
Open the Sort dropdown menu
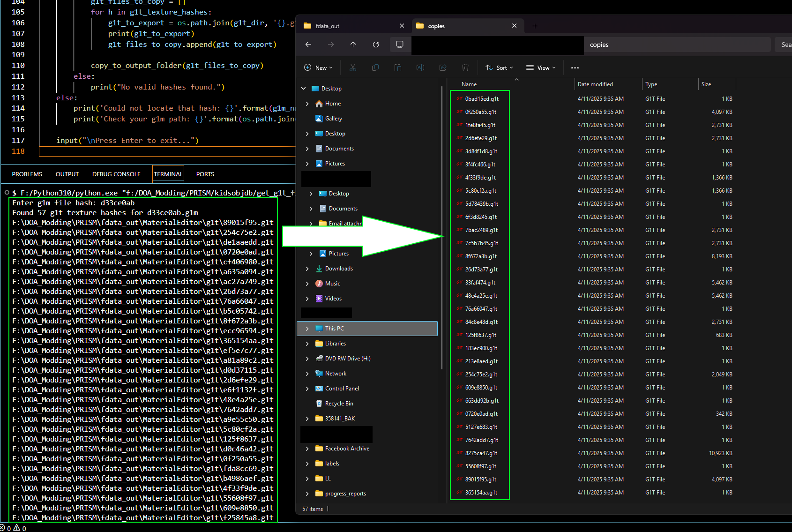[x=499, y=67]
